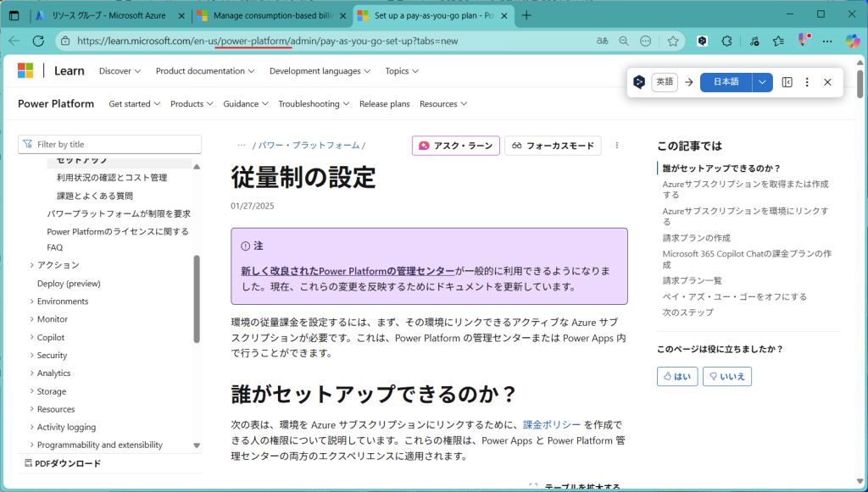Jump to 次のステップ section

point(688,312)
